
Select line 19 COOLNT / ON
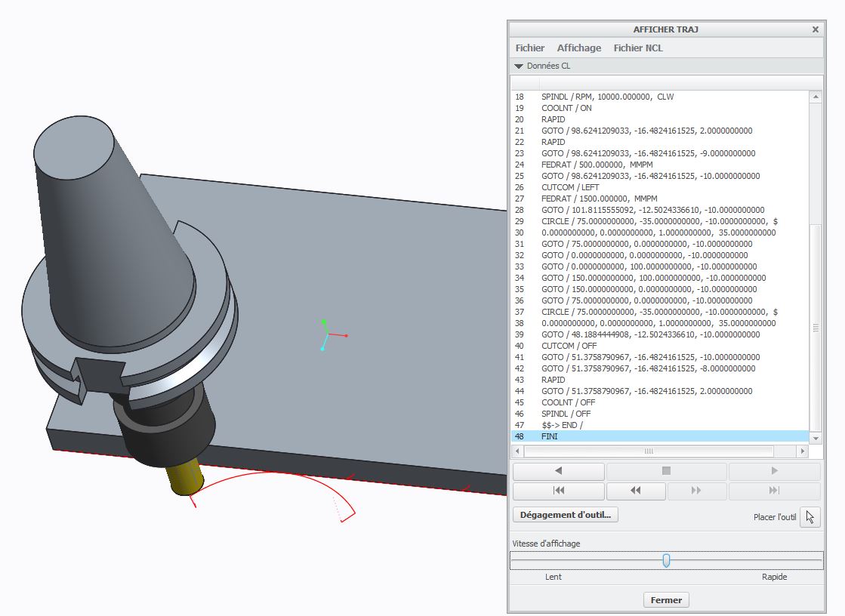click(x=660, y=108)
